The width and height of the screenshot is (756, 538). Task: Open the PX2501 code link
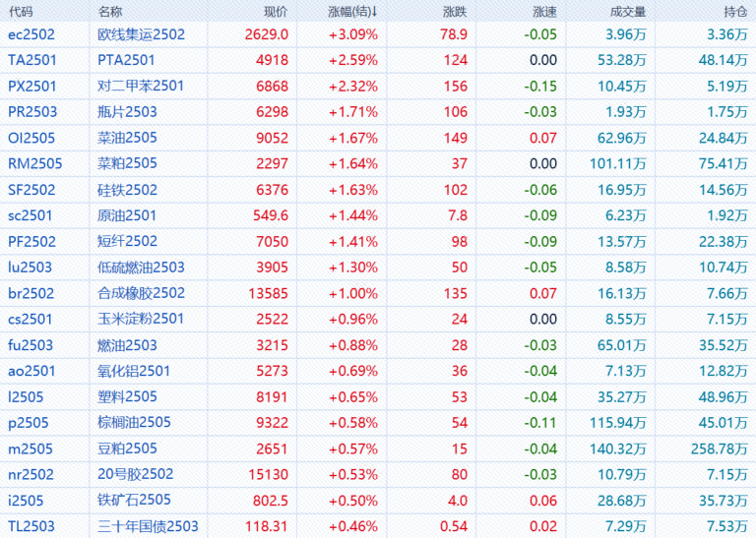pyautogui.click(x=31, y=86)
